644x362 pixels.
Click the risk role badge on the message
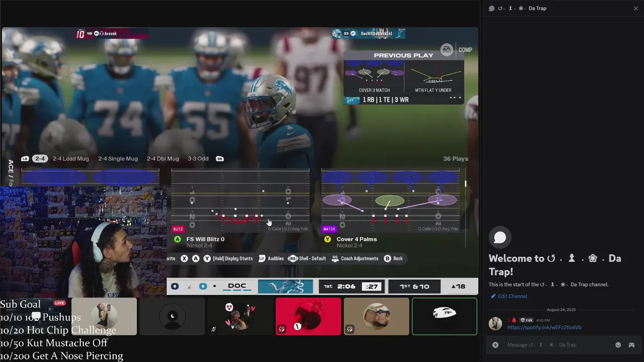tap(526, 320)
